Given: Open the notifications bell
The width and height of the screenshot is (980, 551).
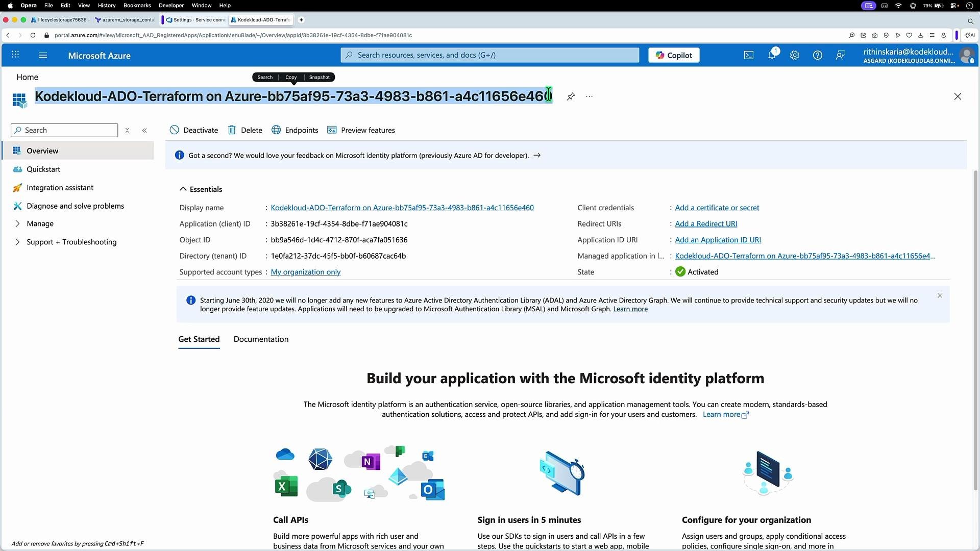Looking at the screenshot, I should tap(772, 55).
